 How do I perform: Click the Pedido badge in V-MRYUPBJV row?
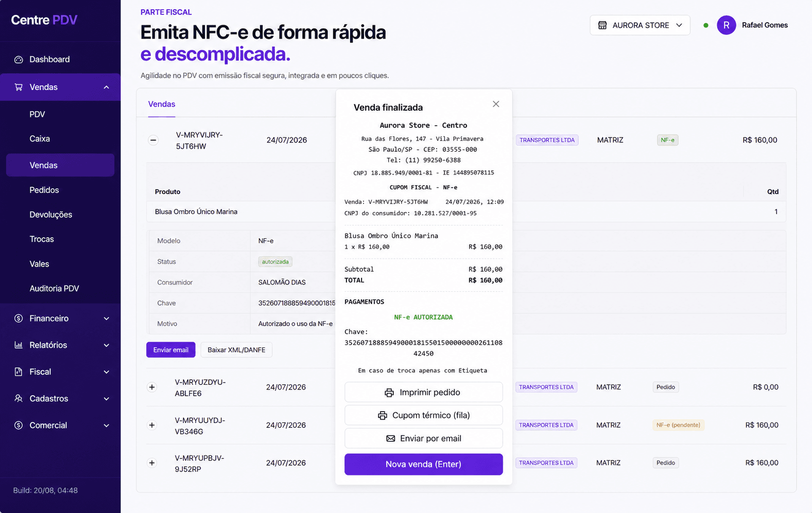(x=666, y=463)
